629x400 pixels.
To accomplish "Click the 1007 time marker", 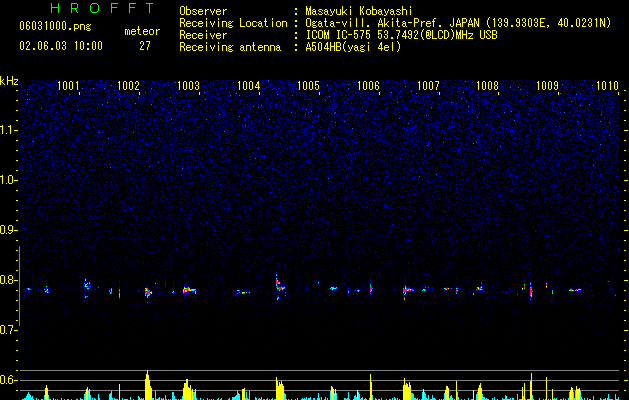I will pyautogui.click(x=428, y=86).
